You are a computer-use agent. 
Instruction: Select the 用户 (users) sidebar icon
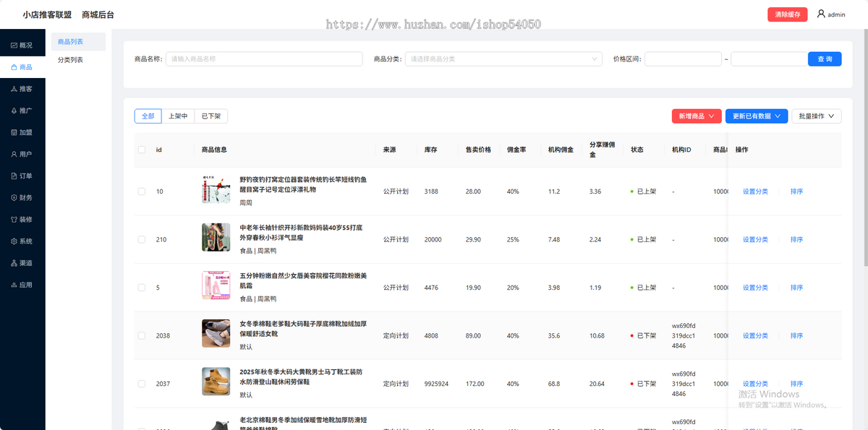(x=22, y=153)
